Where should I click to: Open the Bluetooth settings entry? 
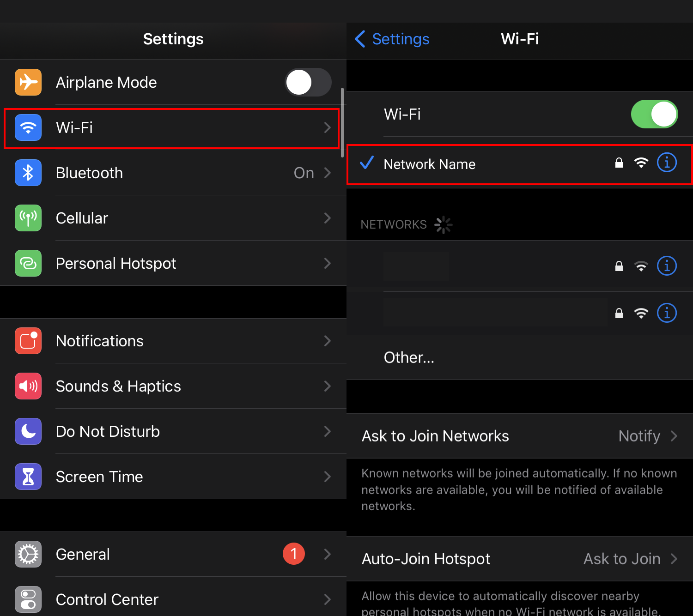173,173
